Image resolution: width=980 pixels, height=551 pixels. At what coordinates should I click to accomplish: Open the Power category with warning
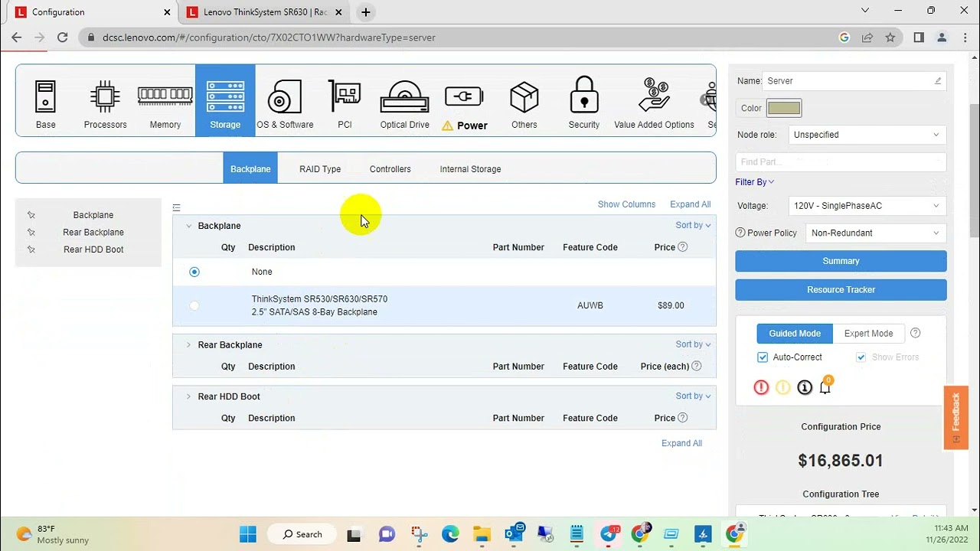point(465,105)
